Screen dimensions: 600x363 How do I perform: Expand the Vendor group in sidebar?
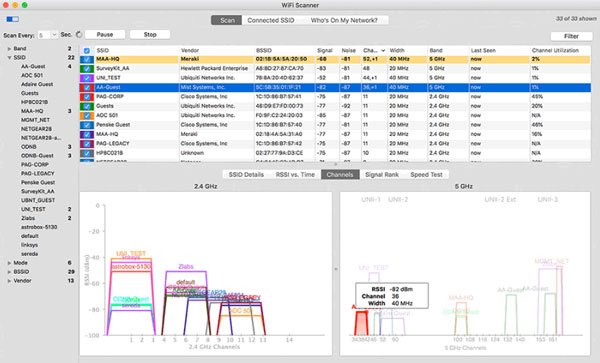point(9,281)
